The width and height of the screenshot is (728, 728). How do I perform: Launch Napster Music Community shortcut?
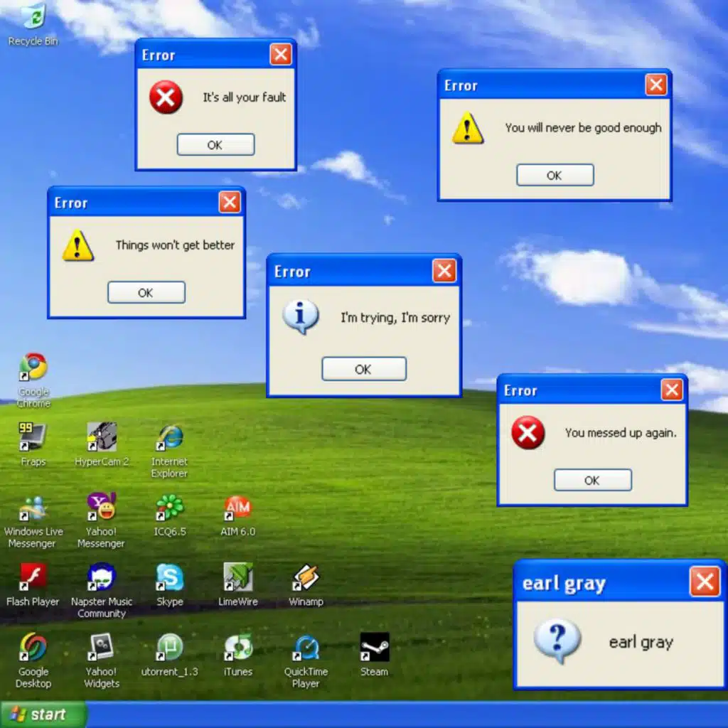click(101, 591)
